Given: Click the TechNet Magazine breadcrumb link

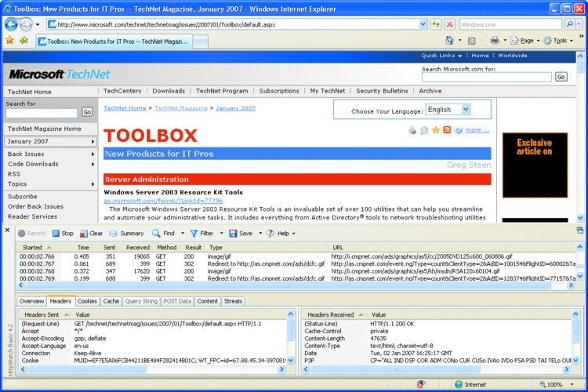Looking at the screenshot, I should (x=181, y=108).
